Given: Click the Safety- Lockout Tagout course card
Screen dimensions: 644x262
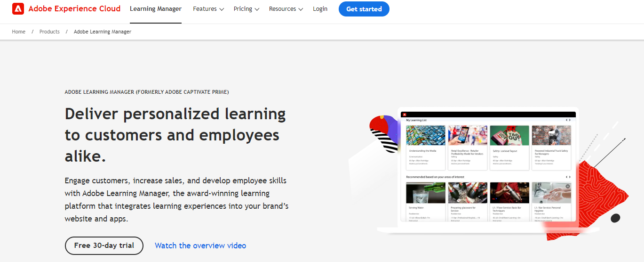Looking at the screenshot, I should (x=509, y=147).
